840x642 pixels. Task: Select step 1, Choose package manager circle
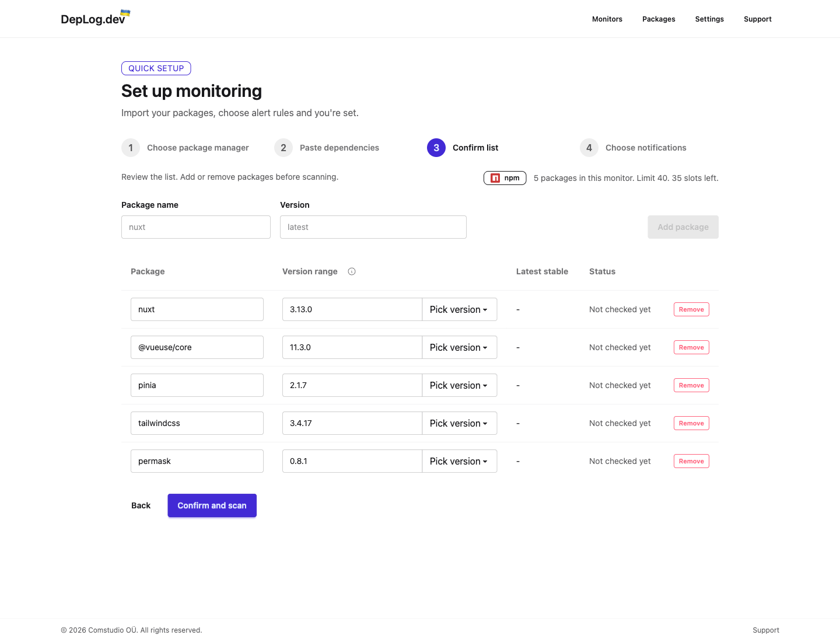click(131, 148)
